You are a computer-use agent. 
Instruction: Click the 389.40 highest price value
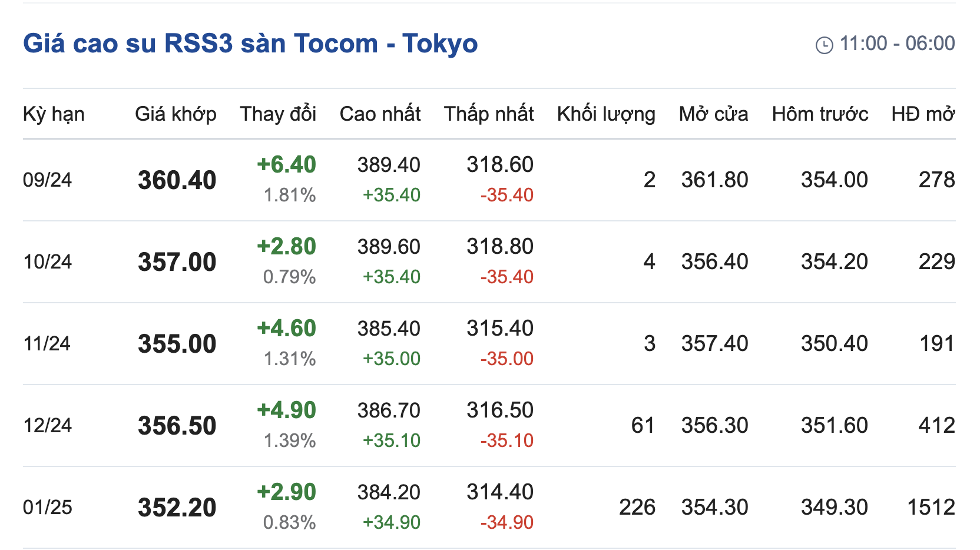coord(389,165)
